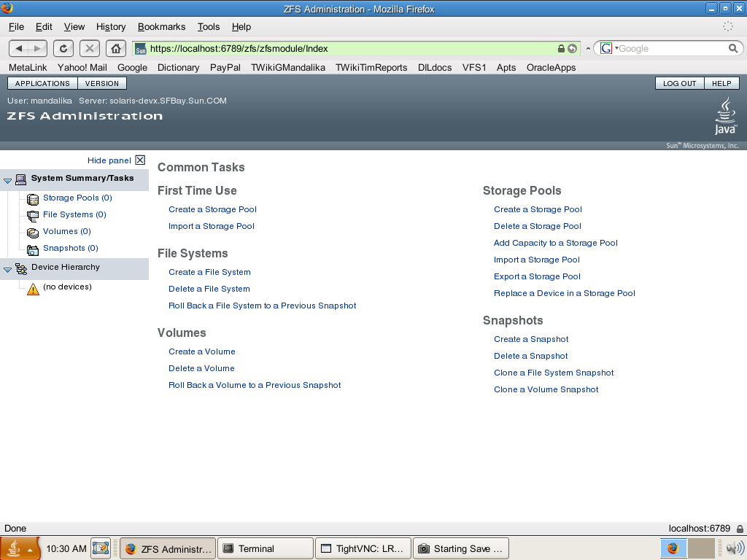Click the status bar padlock icon
Viewport: 747px width, 560px height.
click(x=740, y=529)
